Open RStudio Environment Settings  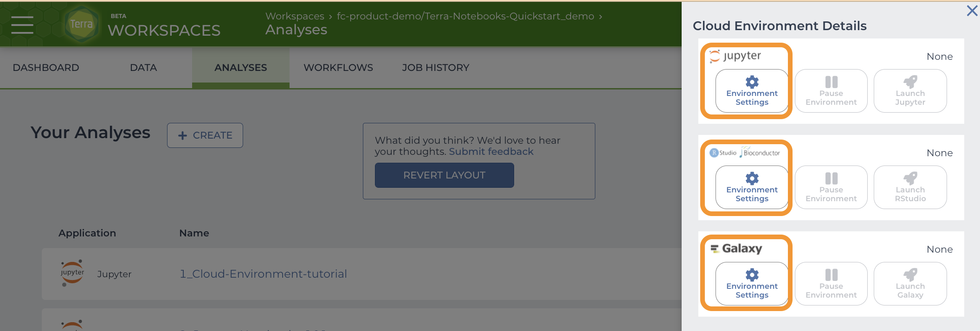click(752, 187)
